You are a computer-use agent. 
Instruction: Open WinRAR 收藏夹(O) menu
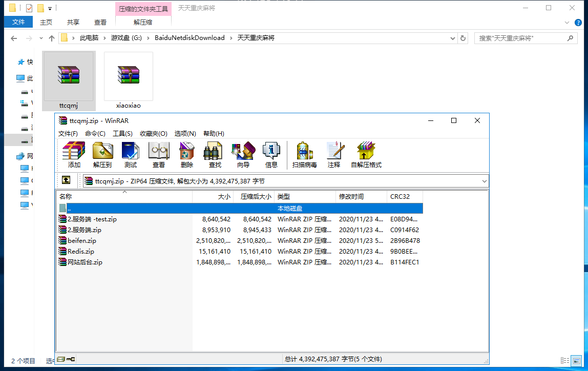tap(153, 134)
